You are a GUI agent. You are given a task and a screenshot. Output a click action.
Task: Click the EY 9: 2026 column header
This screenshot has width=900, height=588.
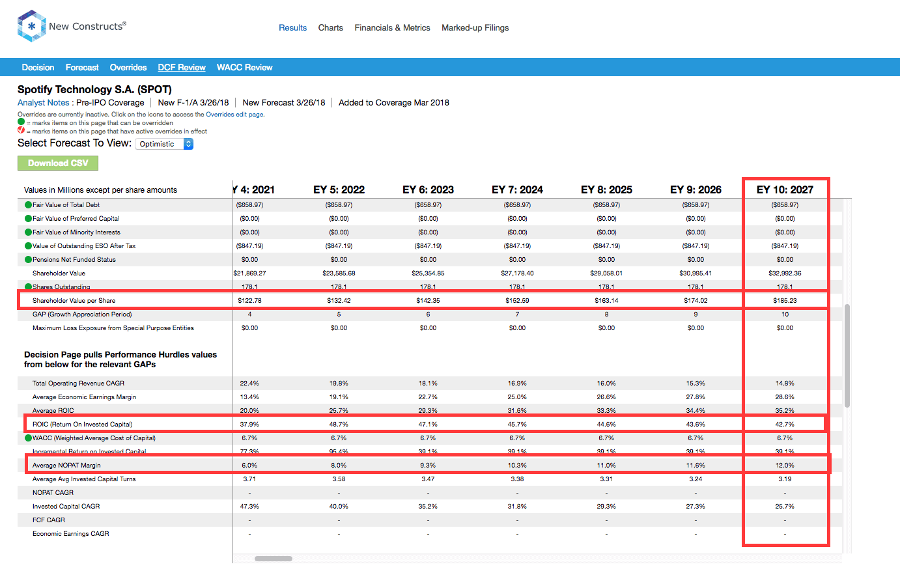(x=696, y=189)
